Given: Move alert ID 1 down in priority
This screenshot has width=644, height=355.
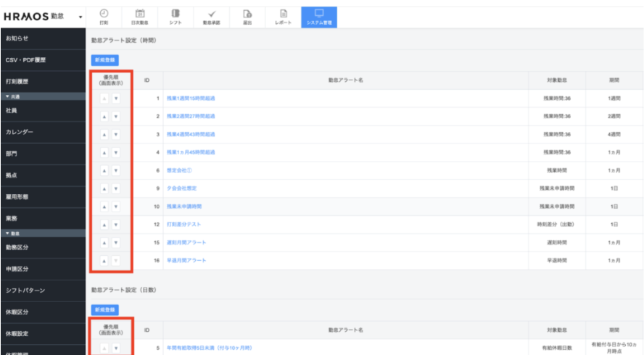Looking at the screenshot, I should 116,99.
